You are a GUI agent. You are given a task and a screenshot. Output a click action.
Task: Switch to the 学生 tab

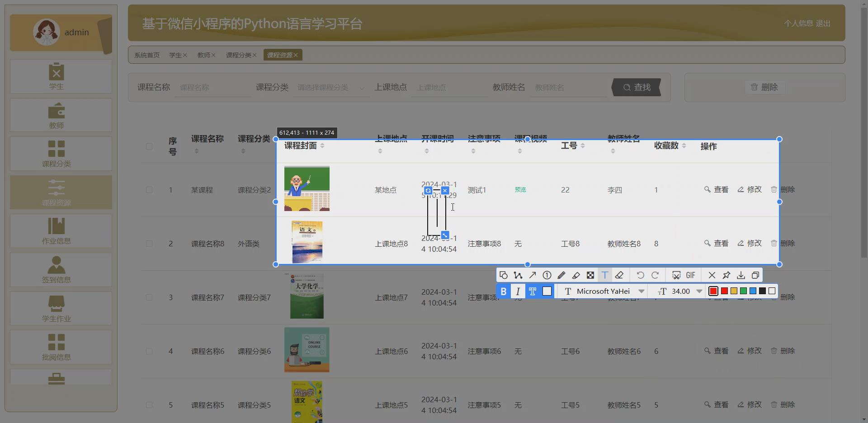(x=175, y=55)
